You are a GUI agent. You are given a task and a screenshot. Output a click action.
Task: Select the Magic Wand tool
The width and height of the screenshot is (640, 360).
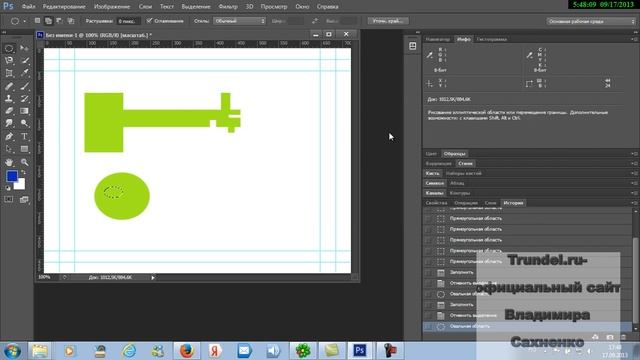tap(24, 61)
